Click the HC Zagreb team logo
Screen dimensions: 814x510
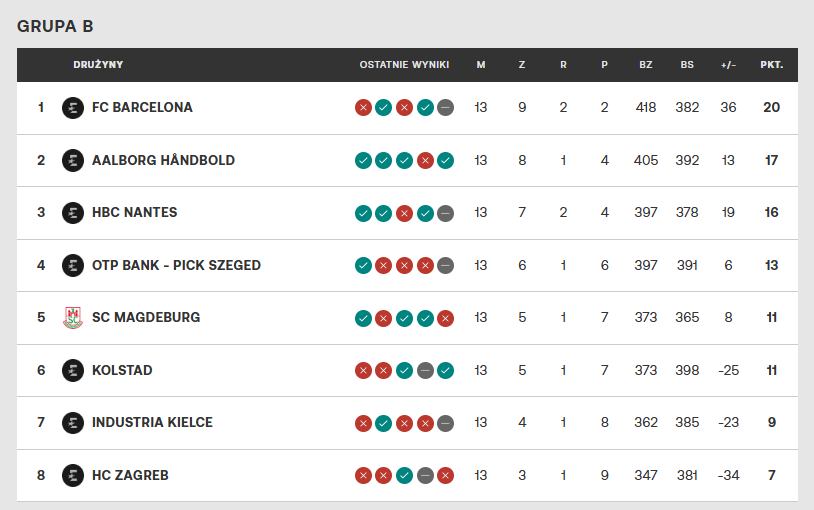pyautogui.click(x=72, y=475)
